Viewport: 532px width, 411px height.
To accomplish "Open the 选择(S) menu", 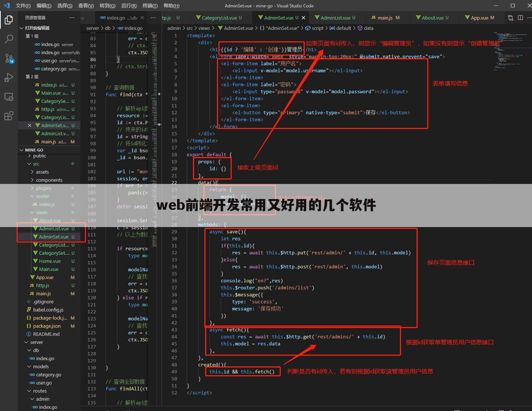I will (65, 6).
